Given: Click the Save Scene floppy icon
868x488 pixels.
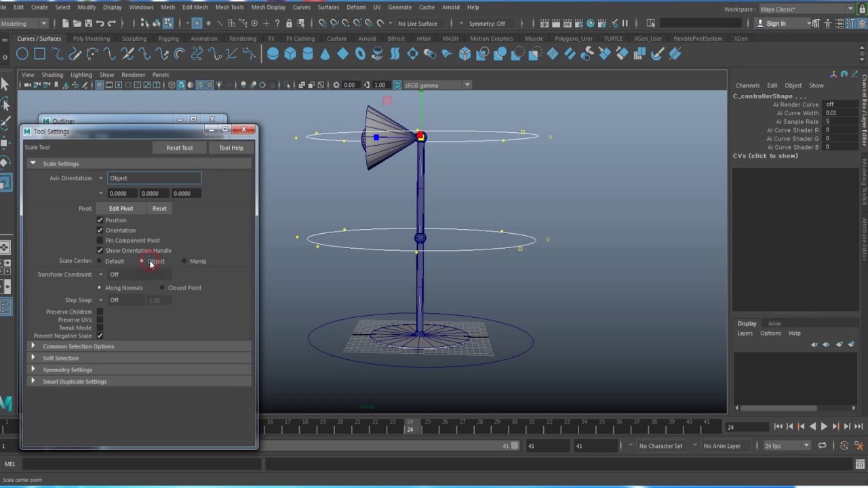Looking at the screenshot, I should pos(89,23).
